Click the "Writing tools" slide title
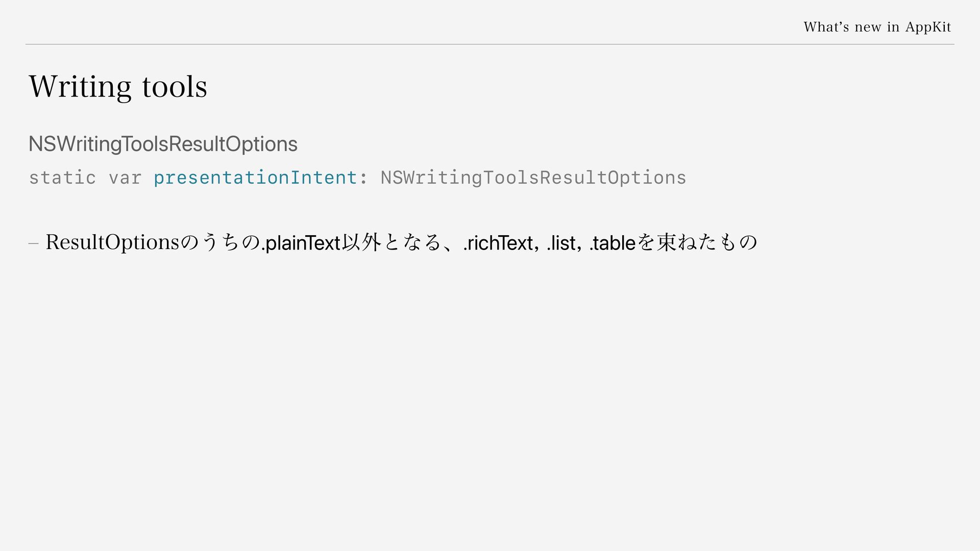 tap(118, 87)
